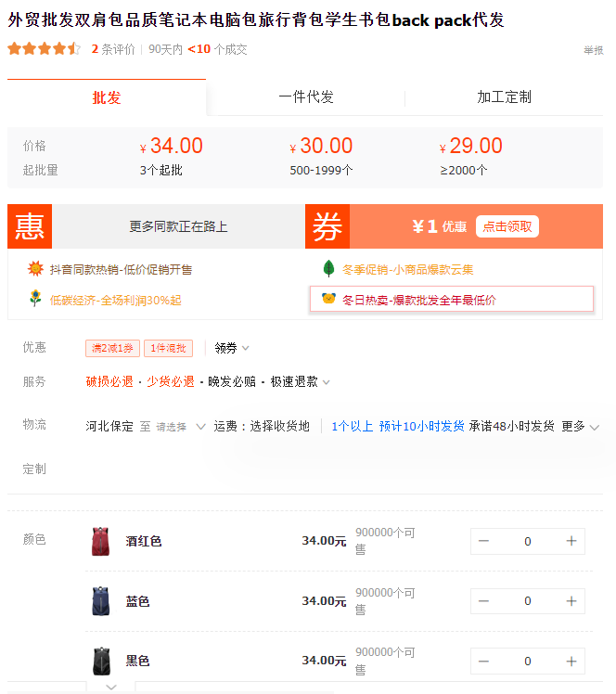Click 破损必退 service text
This screenshot has width=616, height=694.
[x=109, y=381]
